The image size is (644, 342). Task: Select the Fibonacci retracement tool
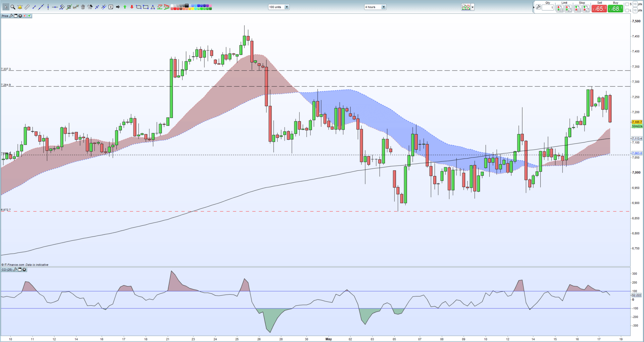[x=69, y=7]
